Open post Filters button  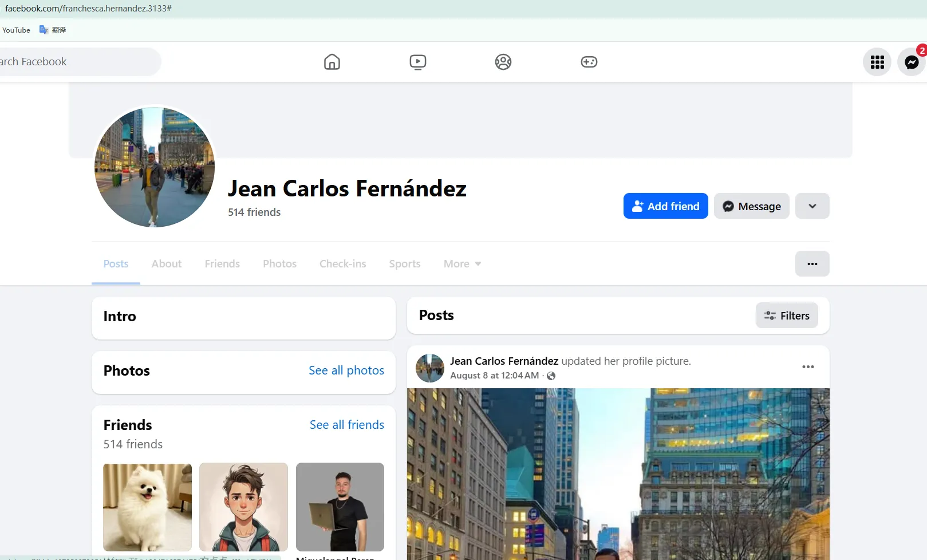point(787,316)
